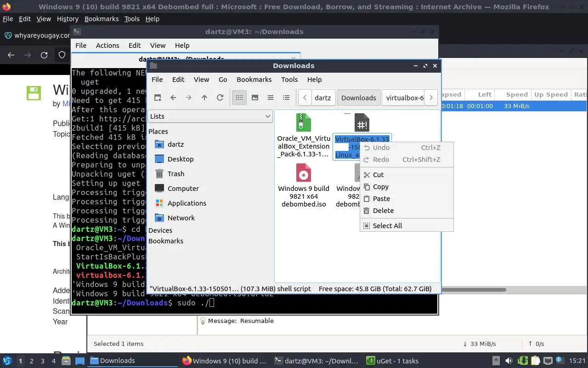The image size is (588, 368).
Task: Open Actions menu in terminal window
Action: [107, 45]
